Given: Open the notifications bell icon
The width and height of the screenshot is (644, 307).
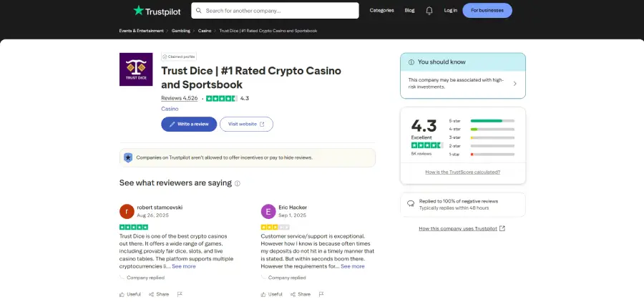Looking at the screenshot, I should (429, 11).
